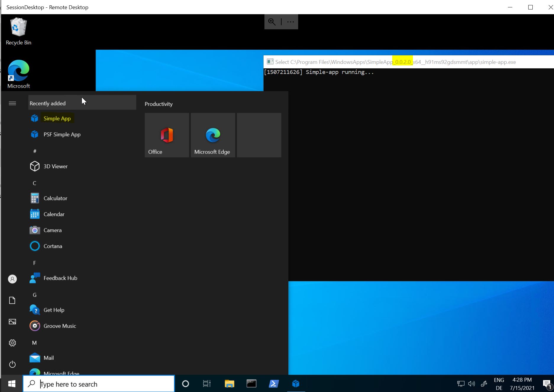Launch Simple App from Recently added

(x=82, y=118)
